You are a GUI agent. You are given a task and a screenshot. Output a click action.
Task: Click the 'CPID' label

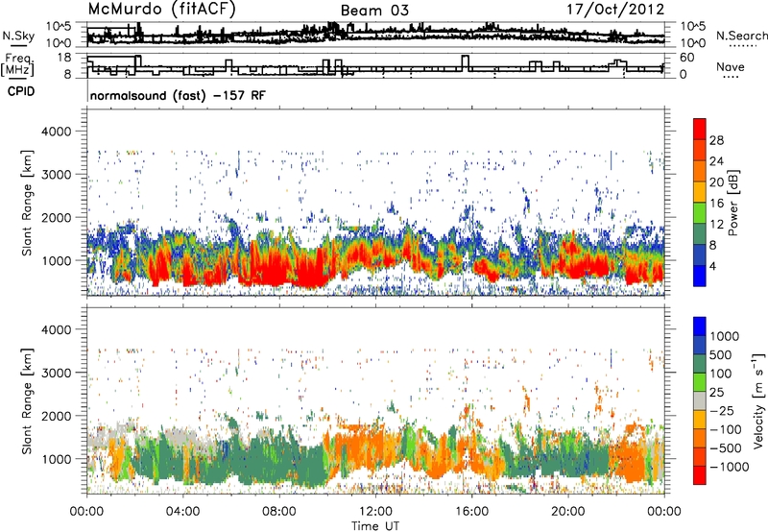pyautogui.click(x=21, y=91)
